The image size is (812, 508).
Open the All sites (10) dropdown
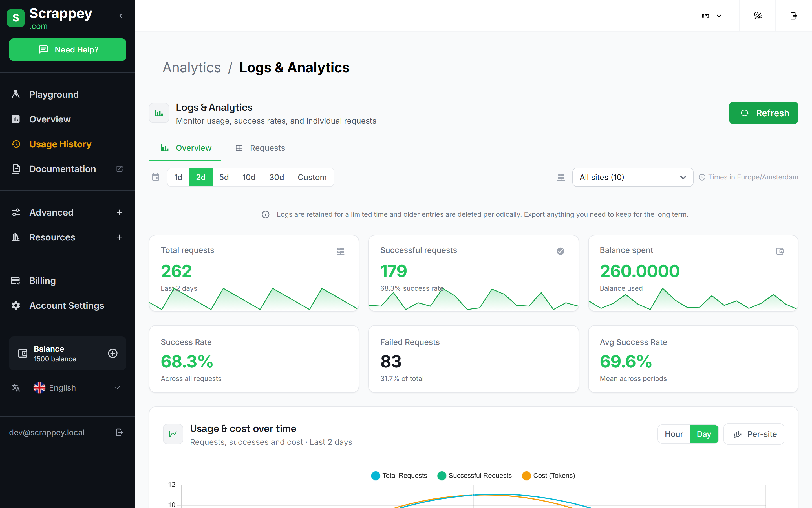632,177
